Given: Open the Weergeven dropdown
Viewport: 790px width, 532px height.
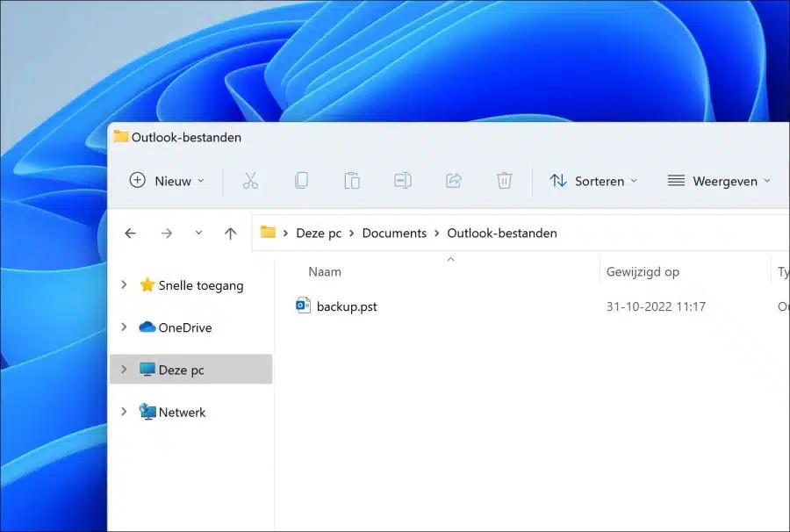Looking at the screenshot, I should (719, 181).
